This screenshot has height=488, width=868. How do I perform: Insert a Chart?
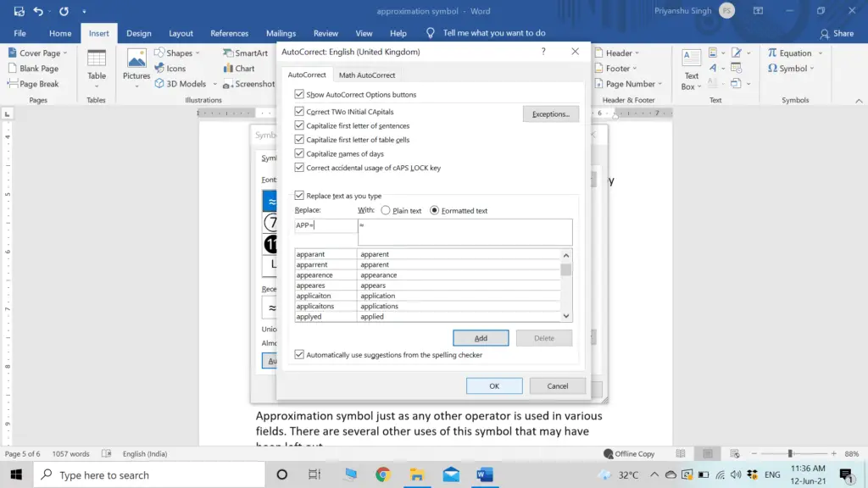(x=238, y=68)
